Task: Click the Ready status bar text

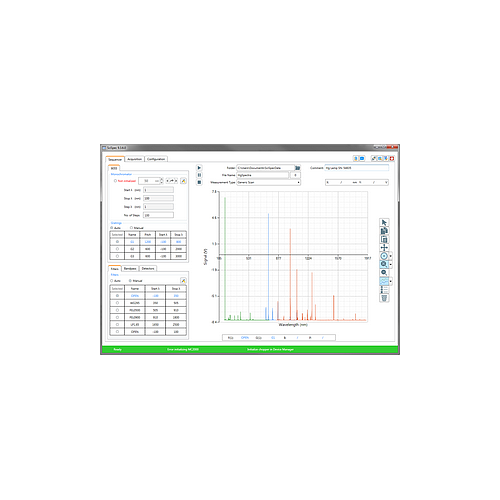Action: click(118, 349)
